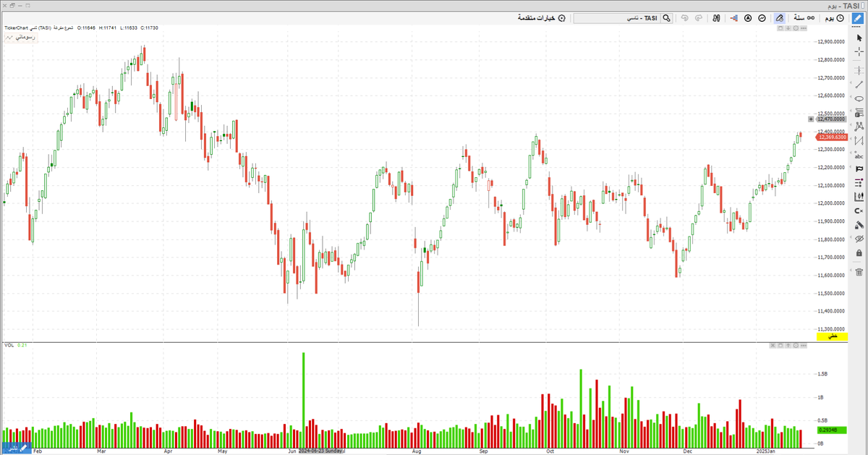Click the dotted toolbar grip handle
The image size is (868, 455).
[856, 27]
